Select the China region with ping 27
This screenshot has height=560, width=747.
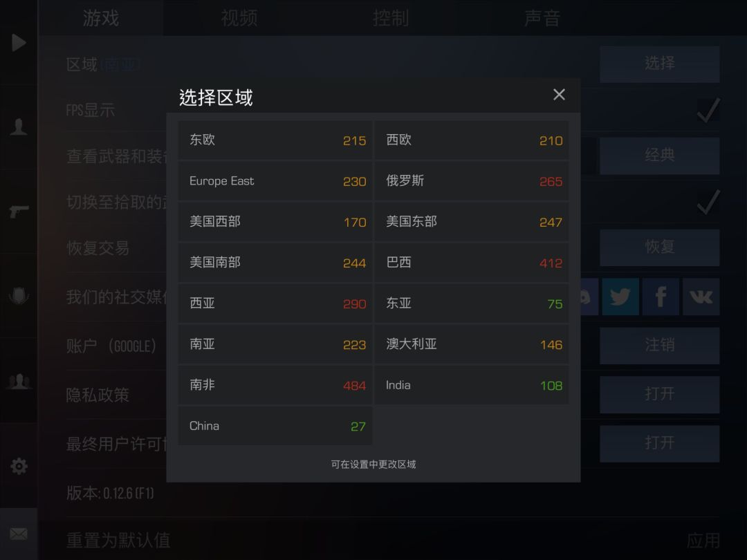coord(275,426)
